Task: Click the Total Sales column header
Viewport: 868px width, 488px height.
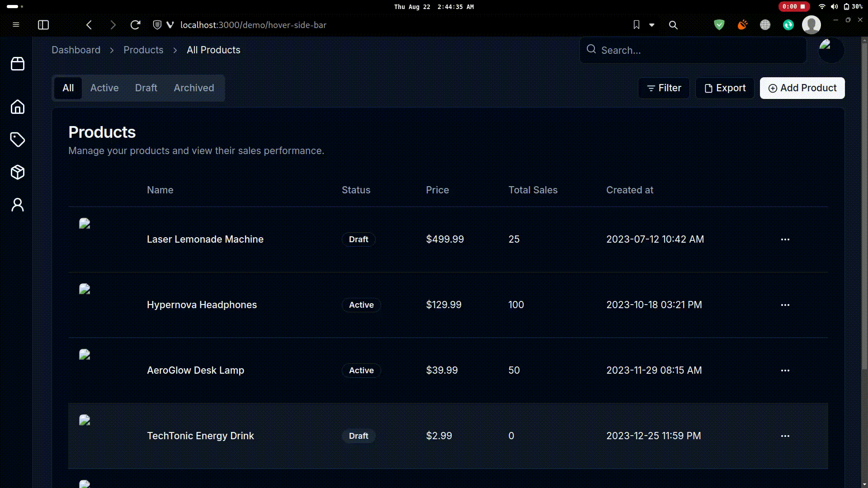Action: [x=533, y=190]
